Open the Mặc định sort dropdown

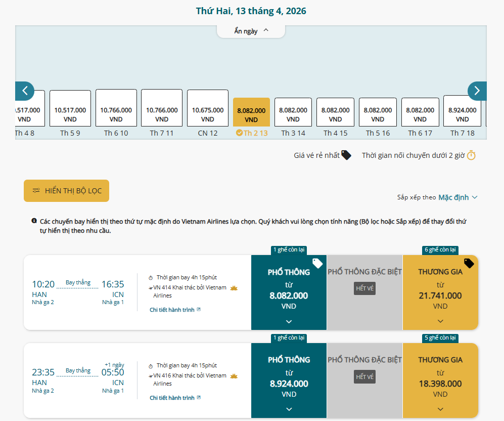(457, 197)
